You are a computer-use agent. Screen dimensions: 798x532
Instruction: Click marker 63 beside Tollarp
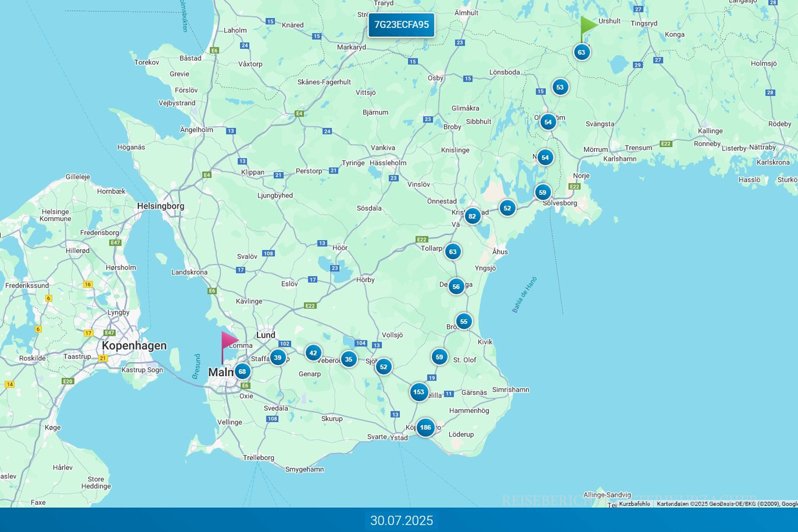(453, 252)
